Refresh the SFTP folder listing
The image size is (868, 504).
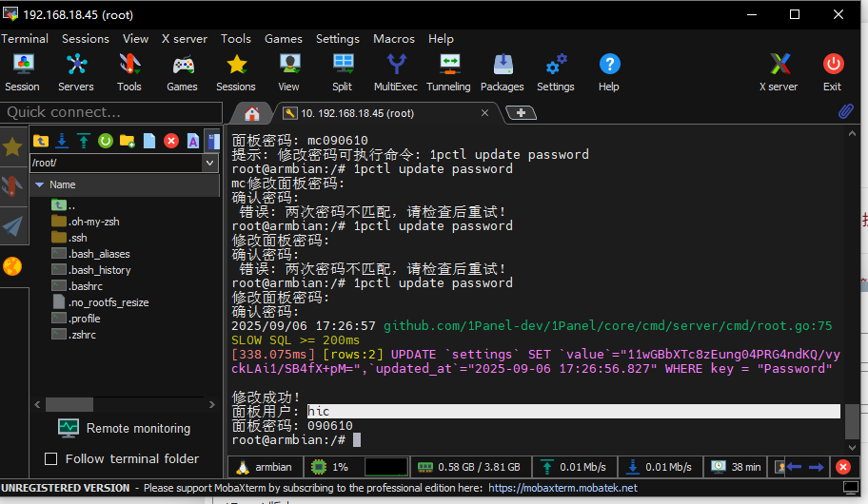[x=106, y=141]
